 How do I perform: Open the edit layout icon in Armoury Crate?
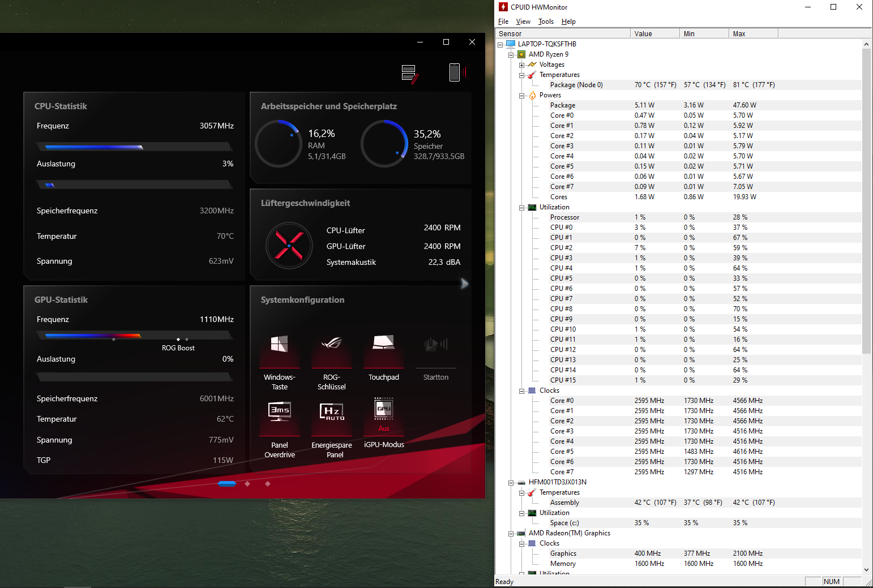(x=410, y=74)
